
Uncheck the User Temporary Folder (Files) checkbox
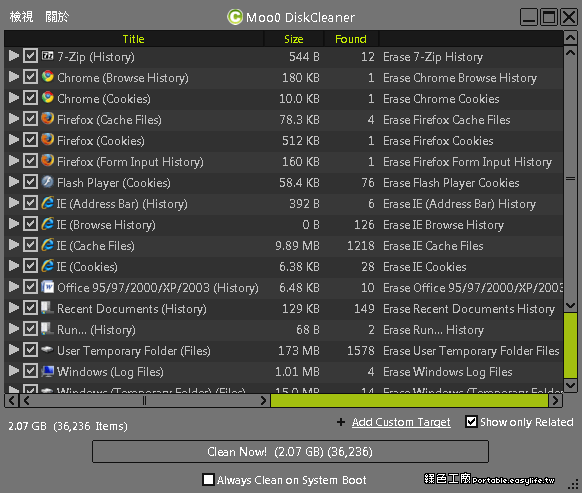coord(30,350)
